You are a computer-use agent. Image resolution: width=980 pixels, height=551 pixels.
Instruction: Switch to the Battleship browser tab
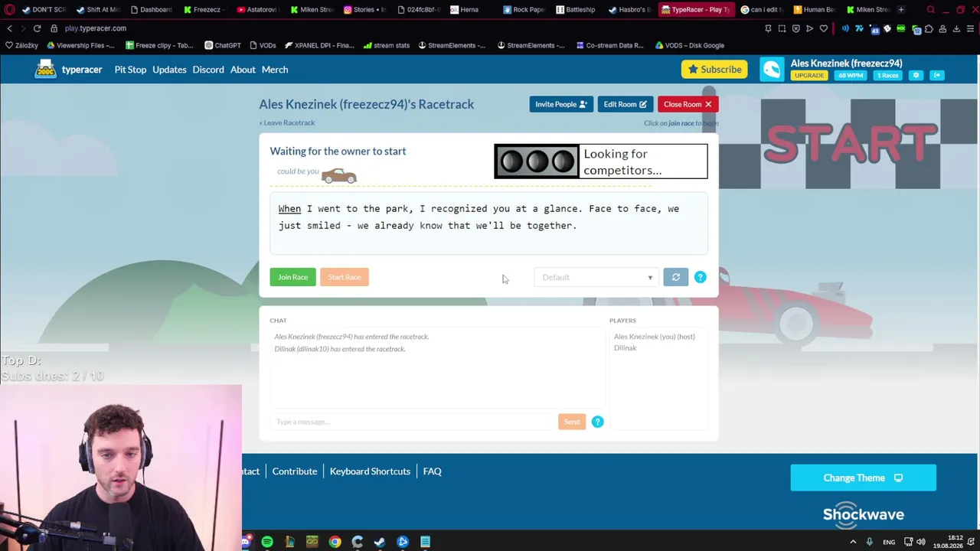pyautogui.click(x=575, y=10)
